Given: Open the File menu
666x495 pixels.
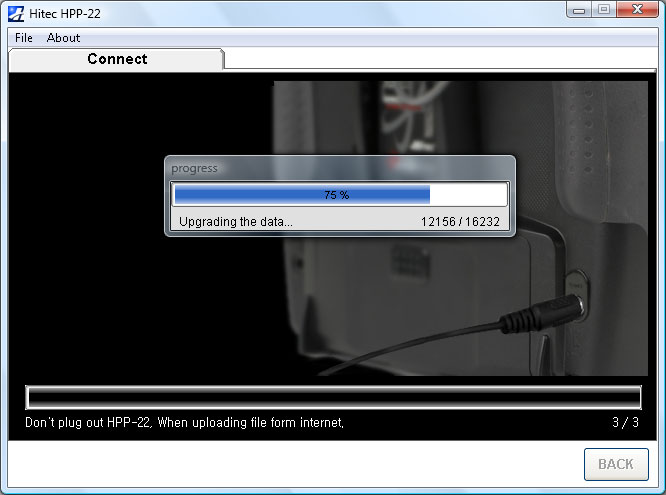Looking at the screenshot, I should pos(23,38).
